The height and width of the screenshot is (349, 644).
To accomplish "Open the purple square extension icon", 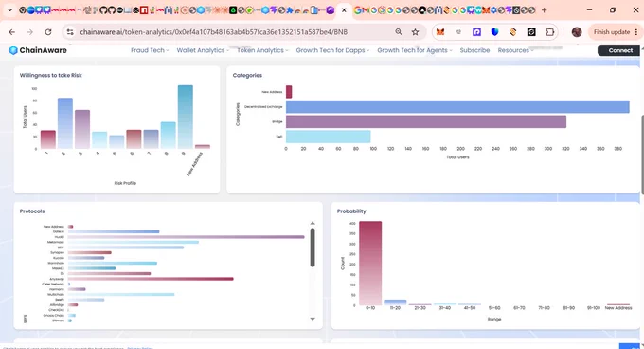I will [476, 32].
